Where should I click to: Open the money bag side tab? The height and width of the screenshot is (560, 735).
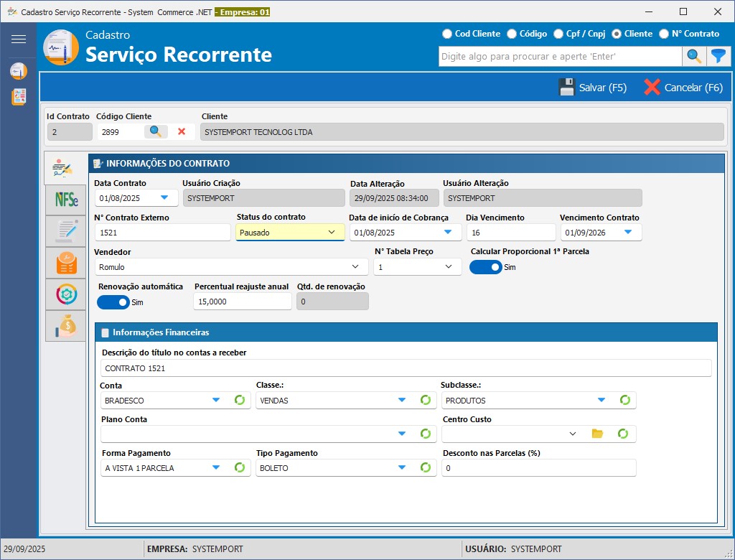tap(66, 325)
